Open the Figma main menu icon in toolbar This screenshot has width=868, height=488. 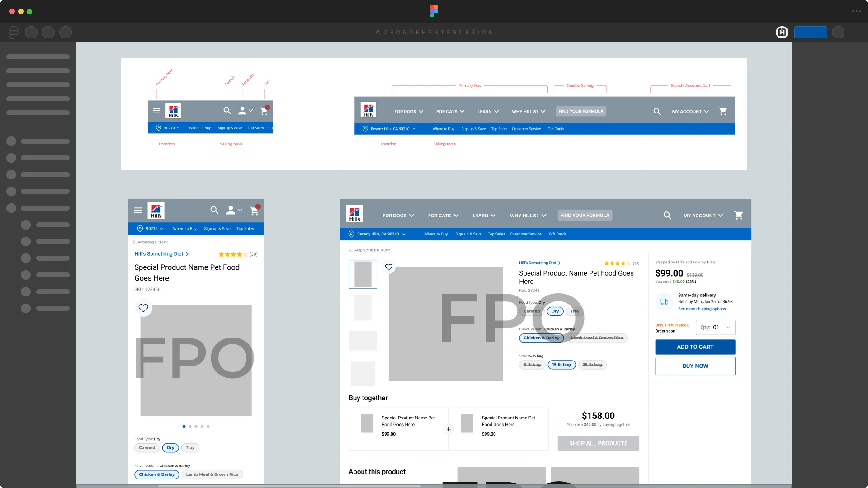[x=14, y=32]
